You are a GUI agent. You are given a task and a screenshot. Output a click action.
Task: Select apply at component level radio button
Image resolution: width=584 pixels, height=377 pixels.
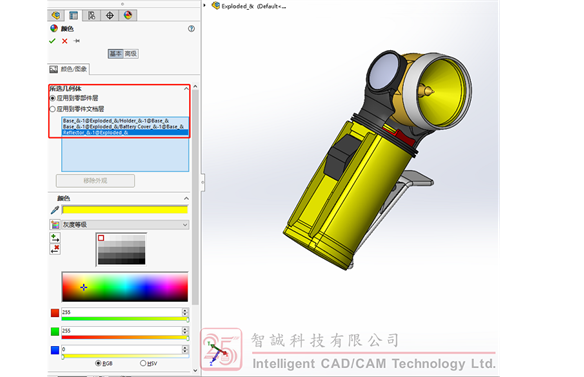pyautogui.click(x=53, y=98)
